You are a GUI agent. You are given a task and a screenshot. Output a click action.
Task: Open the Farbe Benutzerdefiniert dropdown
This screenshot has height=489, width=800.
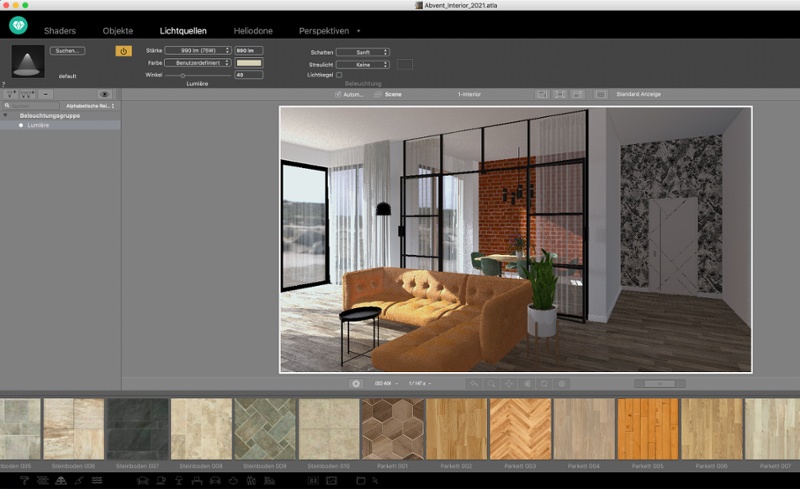point(198,63)
